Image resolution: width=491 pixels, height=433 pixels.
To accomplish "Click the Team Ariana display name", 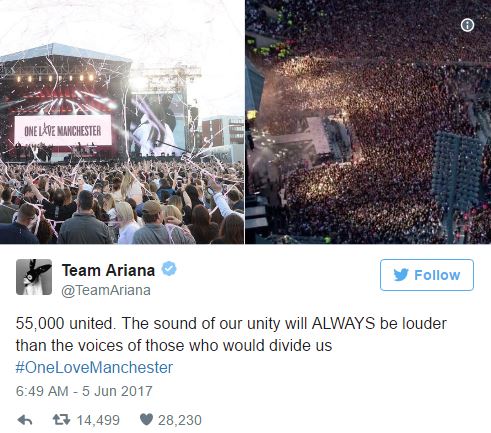I will click(x=108, y=270).
